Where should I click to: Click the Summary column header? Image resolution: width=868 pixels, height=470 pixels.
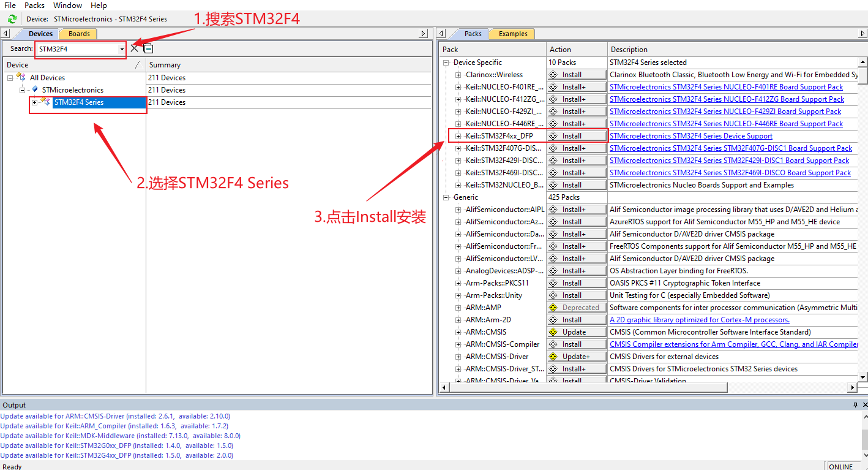coord(289,64)
